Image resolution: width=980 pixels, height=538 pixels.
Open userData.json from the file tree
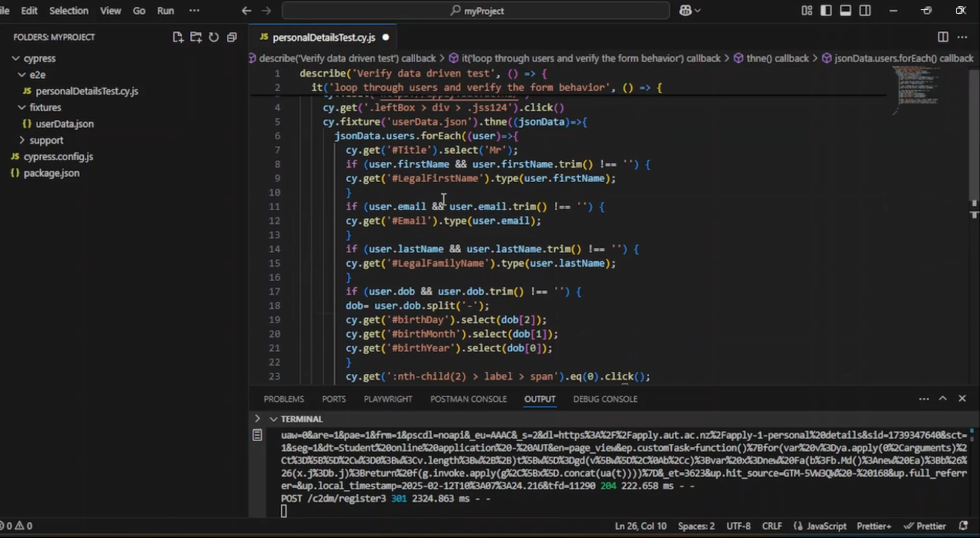(65, 124)
